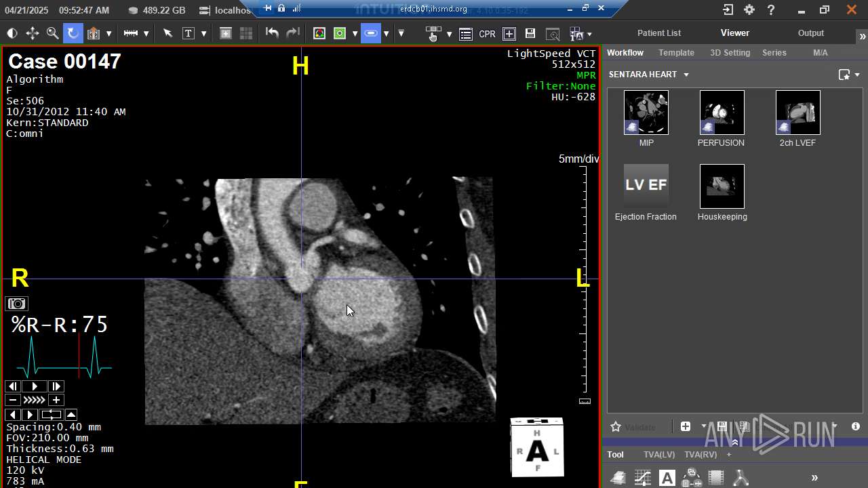Open the 3D Setting tab
868x488 pixels.
click(730, 52)
